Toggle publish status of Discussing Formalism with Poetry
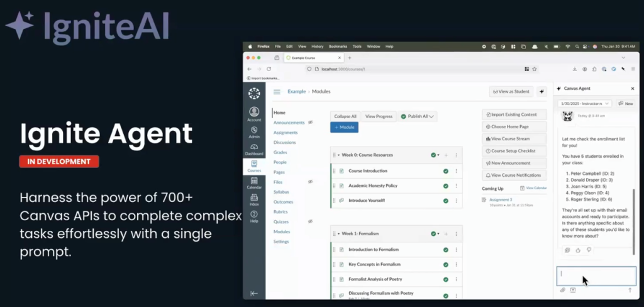This screenshot has width=644, height=307. click(446, 294)
